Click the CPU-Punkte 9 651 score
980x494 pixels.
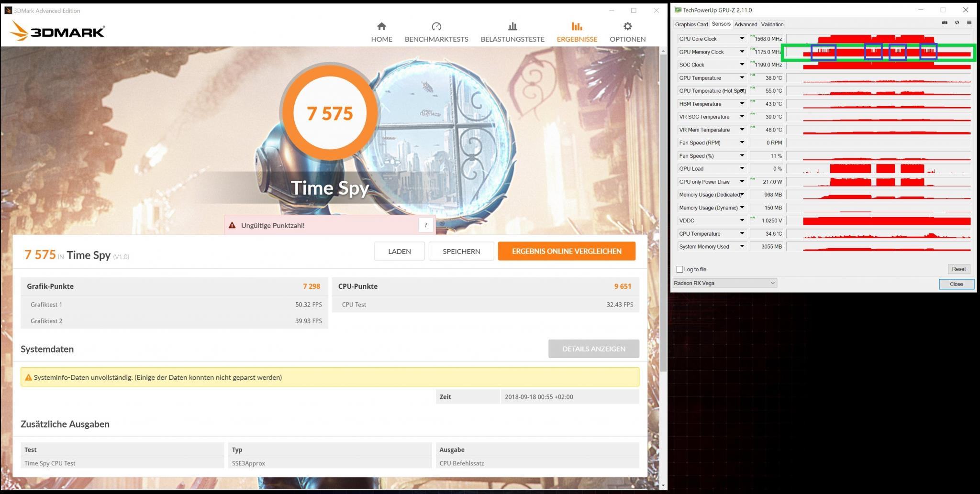623,286
